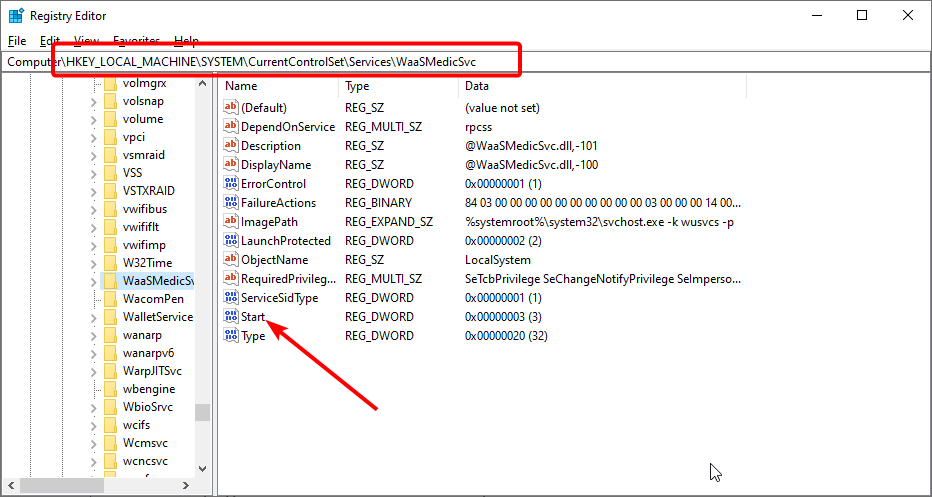932x497 pixels.
Task: Select the FailureActions binary icon
Action: pos(230,203)
